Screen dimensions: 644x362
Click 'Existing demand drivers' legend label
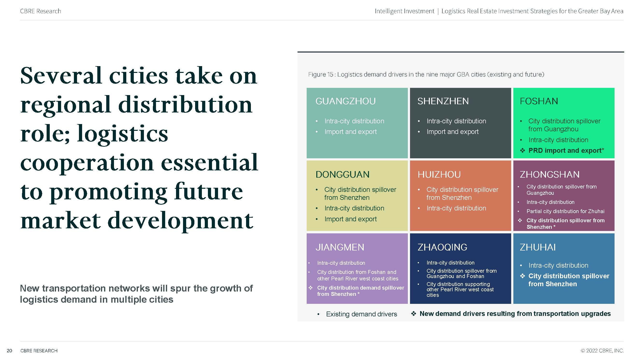click(361, 314)
